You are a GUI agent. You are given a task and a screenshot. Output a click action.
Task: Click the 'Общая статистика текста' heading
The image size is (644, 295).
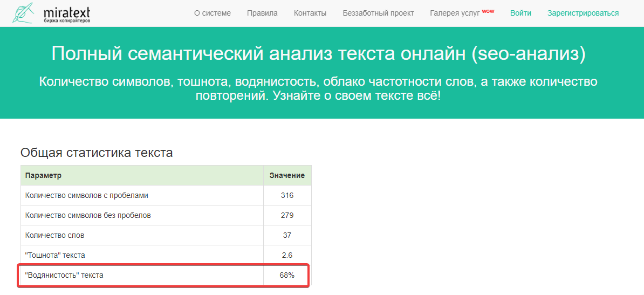click(x=97, y=153)
